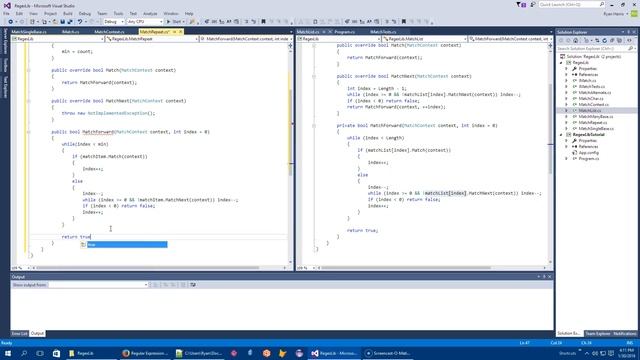The width and height of the screenshot is (640, 360).
Task: Click the user account avatar icon
Action: pyautogui.click(x=634, y=13)
